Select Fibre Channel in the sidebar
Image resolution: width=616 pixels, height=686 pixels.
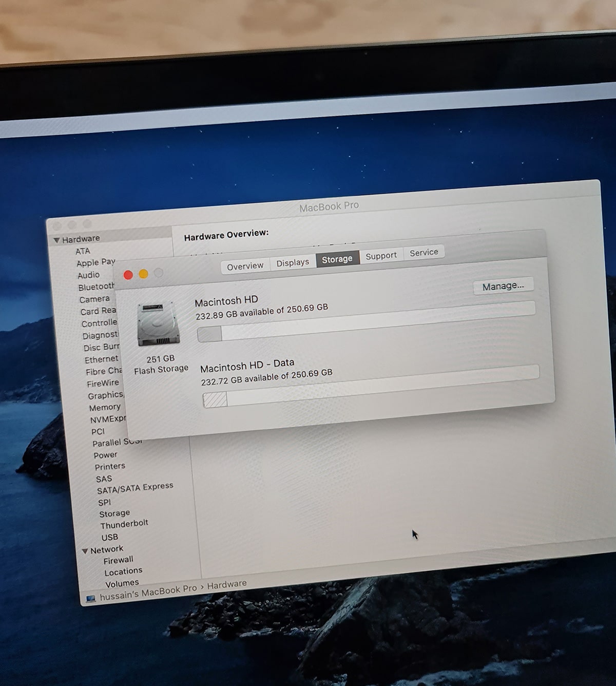point(104,371)
